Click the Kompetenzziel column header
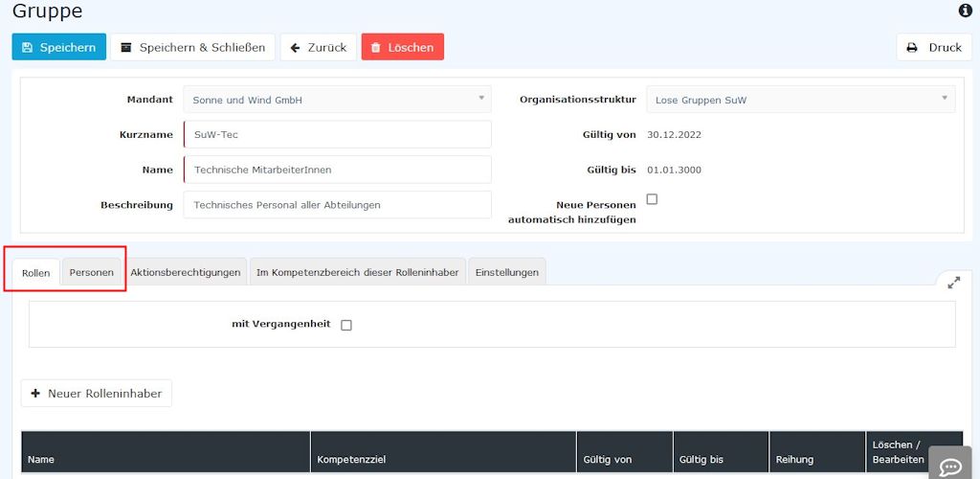Image resolution: width=980 pixels, height=479 pixels. 443,452
